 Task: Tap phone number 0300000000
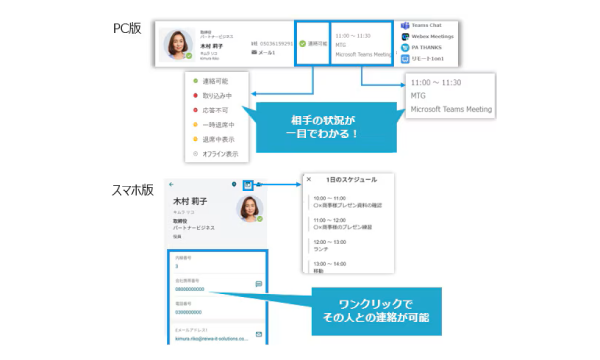[188, 312]
